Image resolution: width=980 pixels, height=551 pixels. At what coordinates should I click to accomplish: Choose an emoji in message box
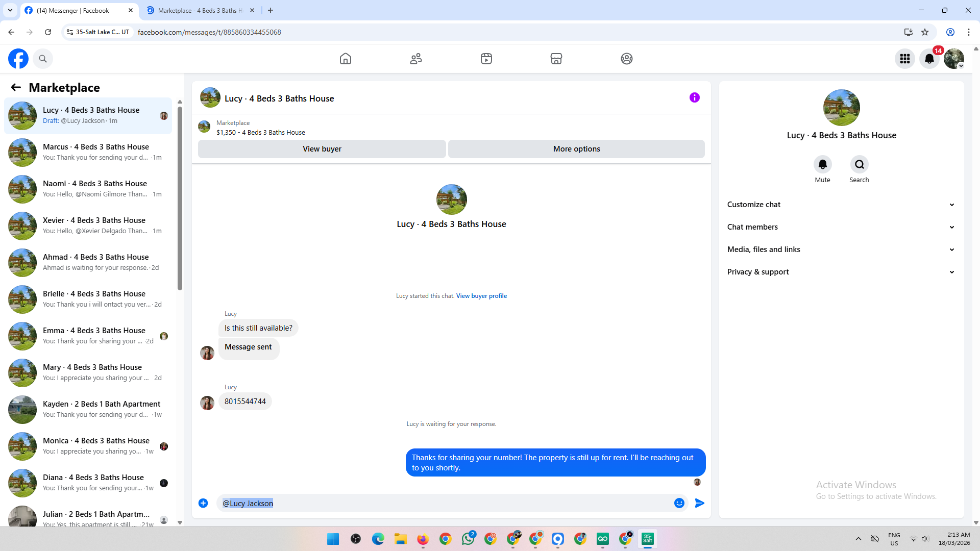pyautogui.click(x=679, y=503)
